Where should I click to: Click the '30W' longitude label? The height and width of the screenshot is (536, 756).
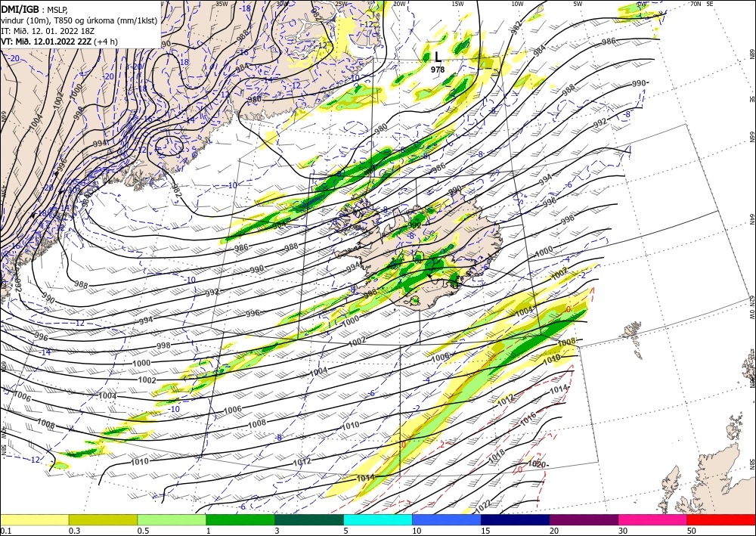[283, 4]
